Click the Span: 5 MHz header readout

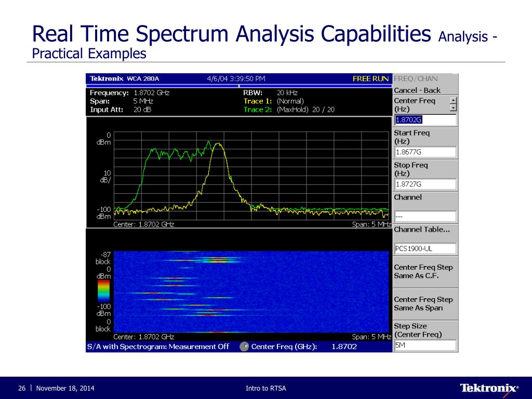122,101
